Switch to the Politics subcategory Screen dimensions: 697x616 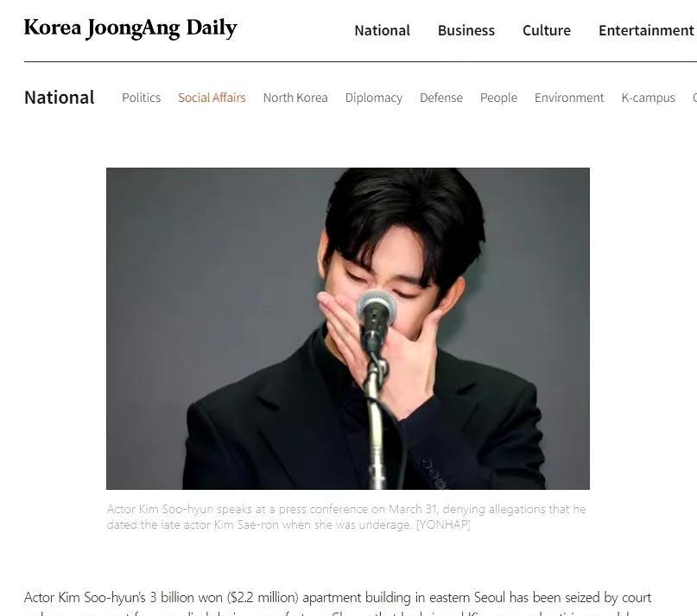click(x=142, y=98)
